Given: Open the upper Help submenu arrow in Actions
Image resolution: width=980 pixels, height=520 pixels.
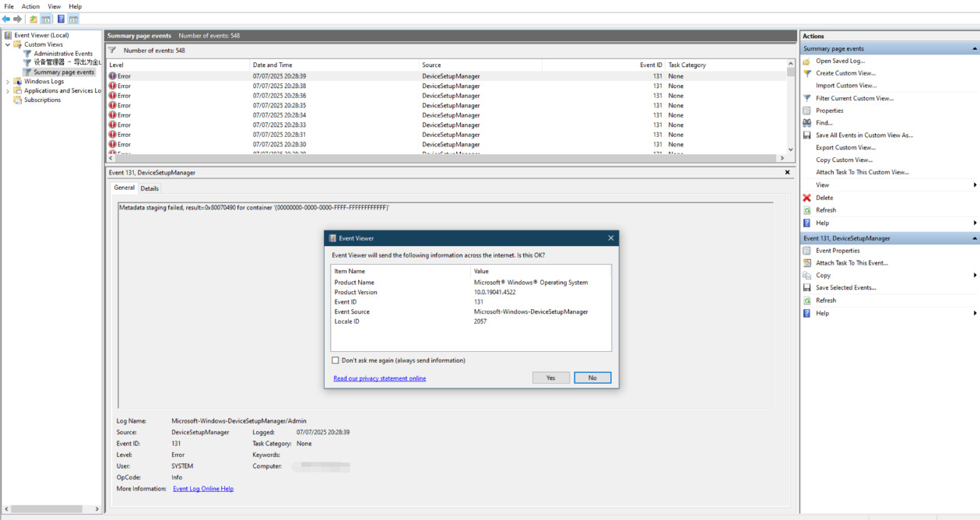Looking at the screenshot, I should [975, 223].
